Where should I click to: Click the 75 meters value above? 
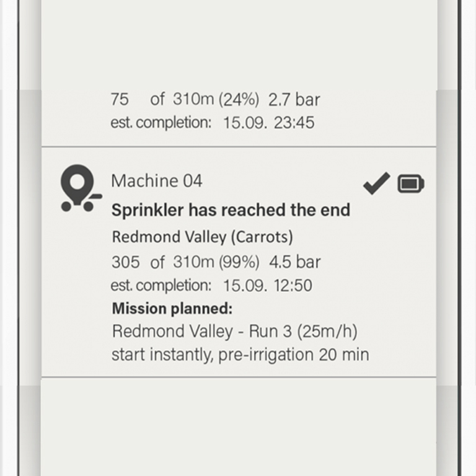click(120, 99)
